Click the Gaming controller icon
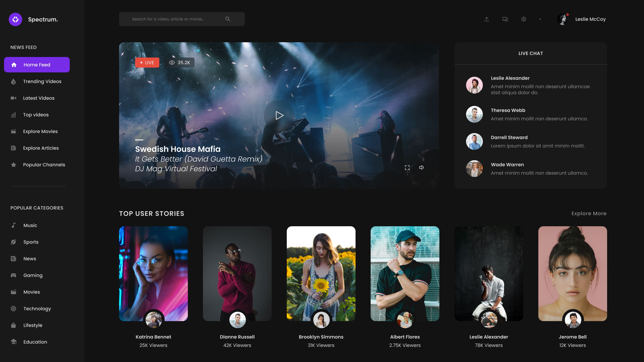This screenshot has height=362, width=644. 13,275
